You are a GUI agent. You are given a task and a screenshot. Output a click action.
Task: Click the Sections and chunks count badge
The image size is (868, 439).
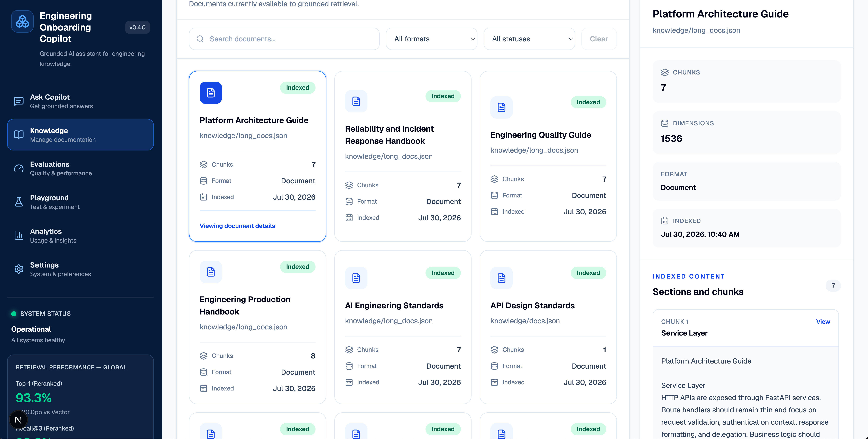pyautogui.click(x=833, y=285)
